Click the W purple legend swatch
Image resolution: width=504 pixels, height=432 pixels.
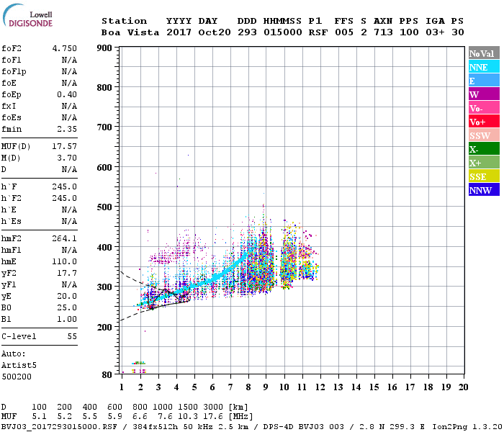484,94
